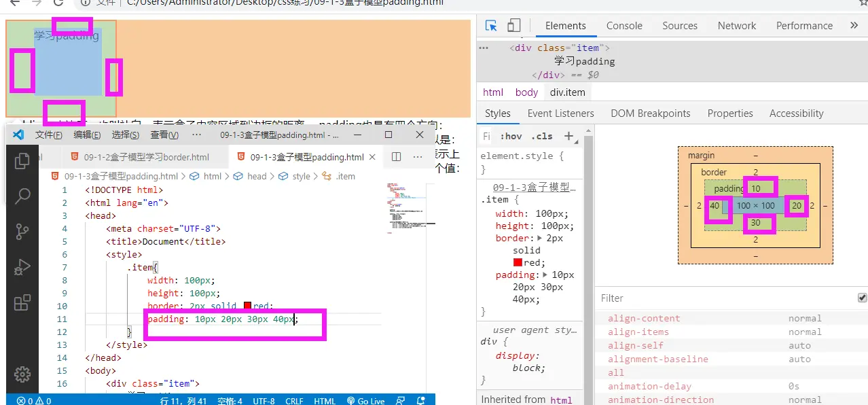Open the VS Code Search magnifier icon
Viewport: 868px width, 405px height.
[22, 196]
